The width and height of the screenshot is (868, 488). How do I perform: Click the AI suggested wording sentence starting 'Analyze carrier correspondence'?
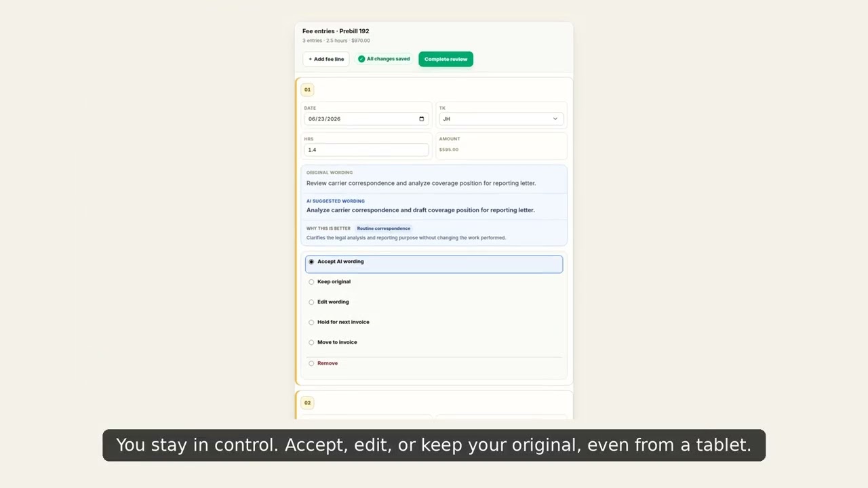[420, 210]
